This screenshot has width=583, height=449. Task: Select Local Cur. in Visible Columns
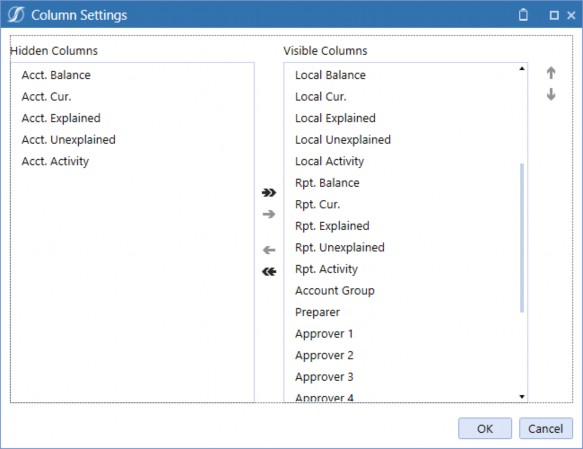321,97
